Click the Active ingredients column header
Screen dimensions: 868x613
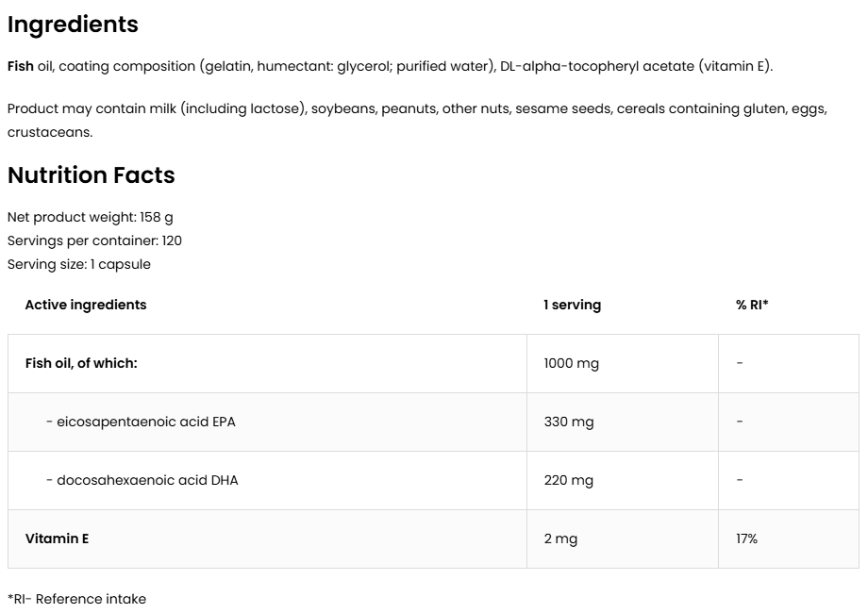coord(86,305)
